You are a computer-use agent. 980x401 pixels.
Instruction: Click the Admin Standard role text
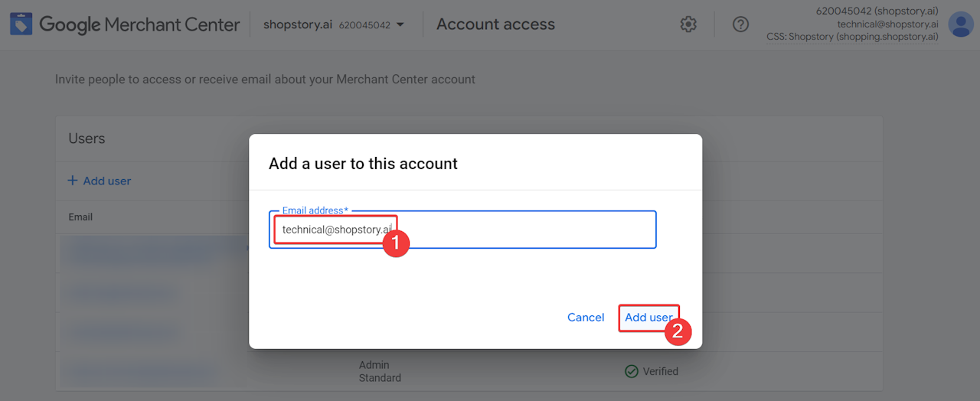tap(380, 371)
